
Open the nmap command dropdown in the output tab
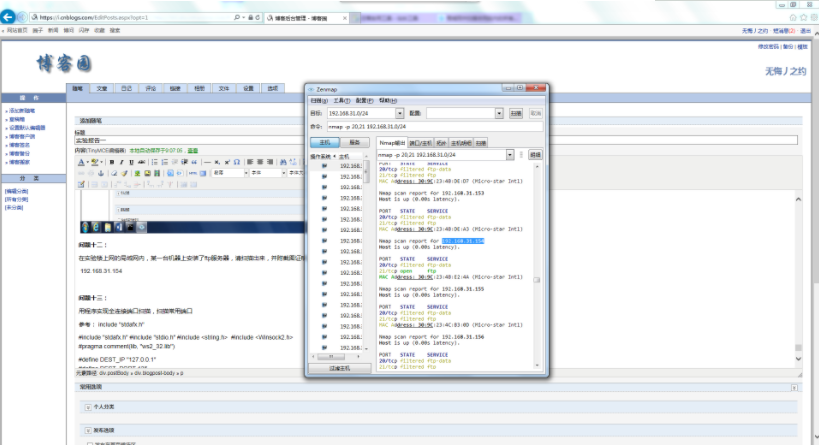tap(509, 155)
